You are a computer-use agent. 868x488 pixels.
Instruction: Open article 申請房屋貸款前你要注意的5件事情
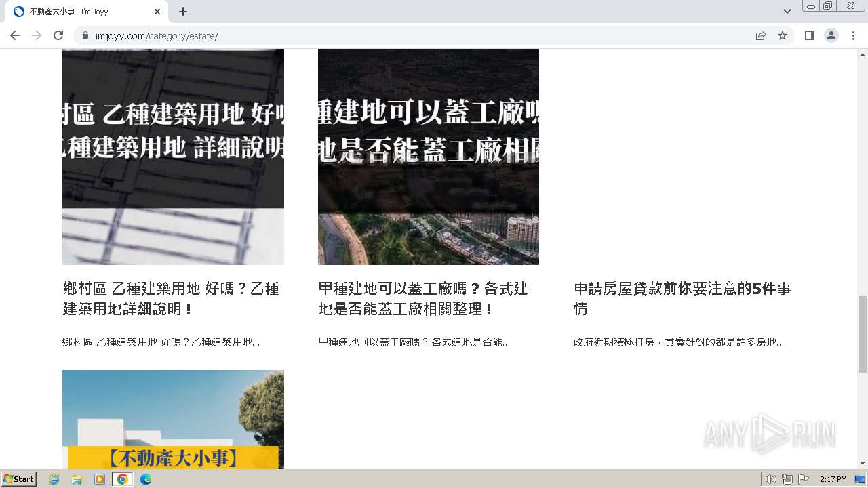pyautogui.click(x=682, y=299)
